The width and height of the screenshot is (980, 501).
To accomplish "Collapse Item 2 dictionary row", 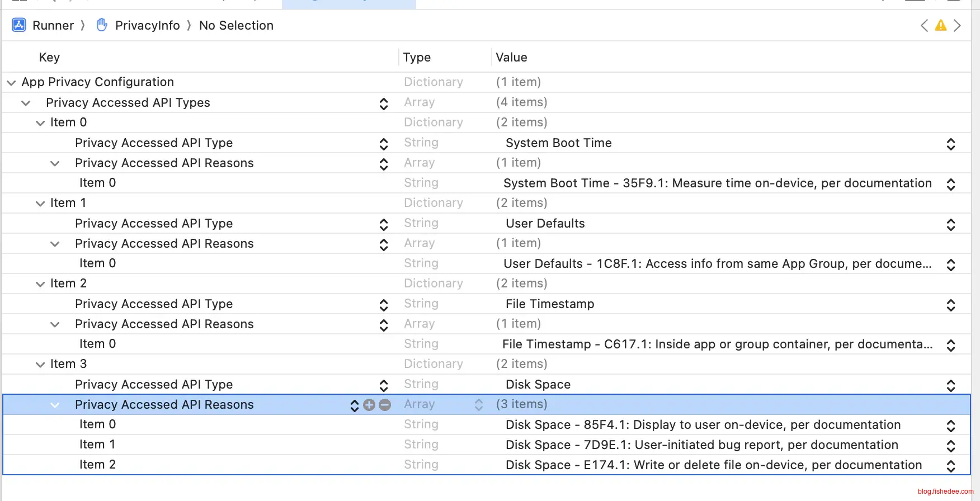I will 40,284.
